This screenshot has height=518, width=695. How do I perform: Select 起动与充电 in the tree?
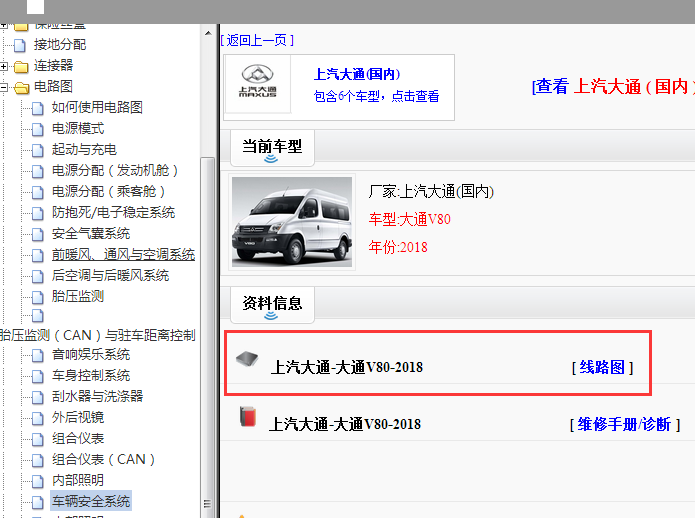[x=84, y=149]
